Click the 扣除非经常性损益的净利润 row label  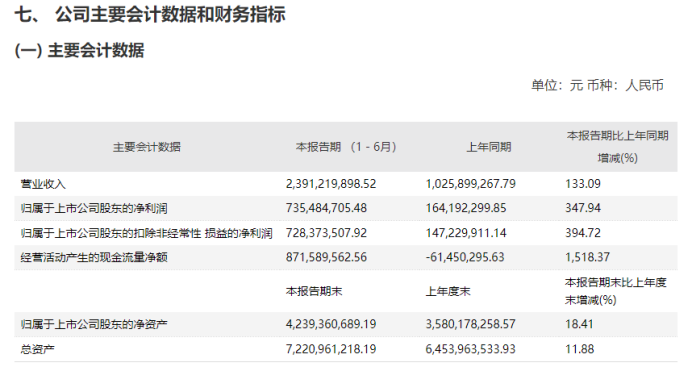tap(146, 233)
